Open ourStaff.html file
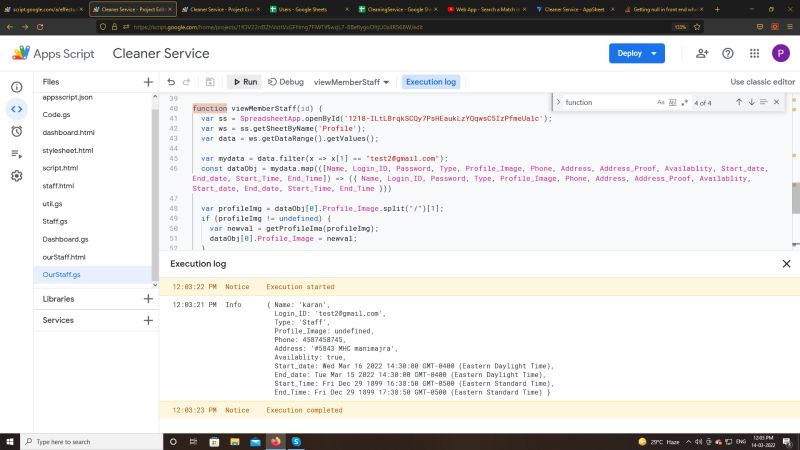The width and height of the screenshot is (800, 450). (x=64, y=257)
